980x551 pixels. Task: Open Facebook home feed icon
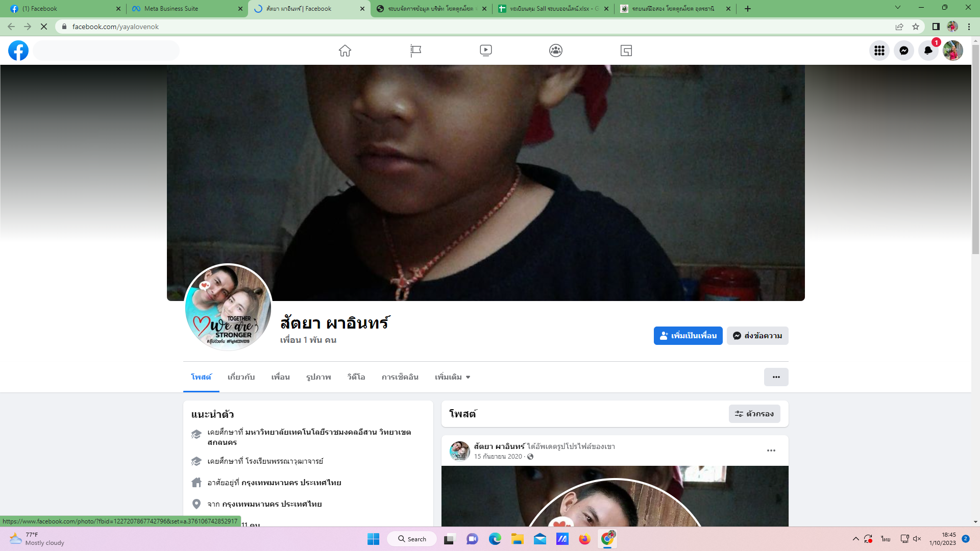pos(345,51)
